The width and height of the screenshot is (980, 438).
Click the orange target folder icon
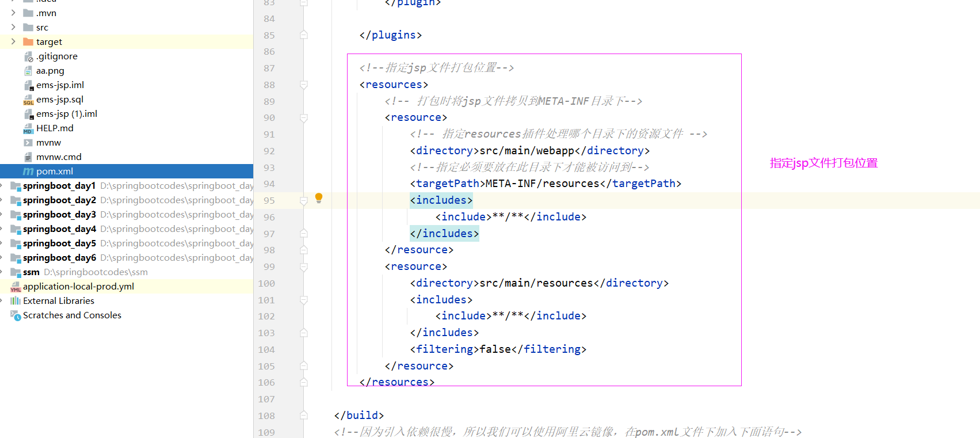click(28, 41)
